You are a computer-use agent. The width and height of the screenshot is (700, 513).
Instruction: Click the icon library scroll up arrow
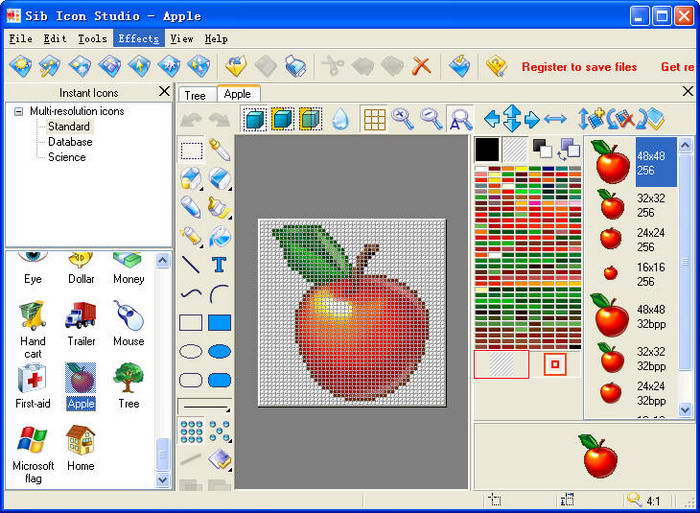pyautogui.click(x=162, y=260)
